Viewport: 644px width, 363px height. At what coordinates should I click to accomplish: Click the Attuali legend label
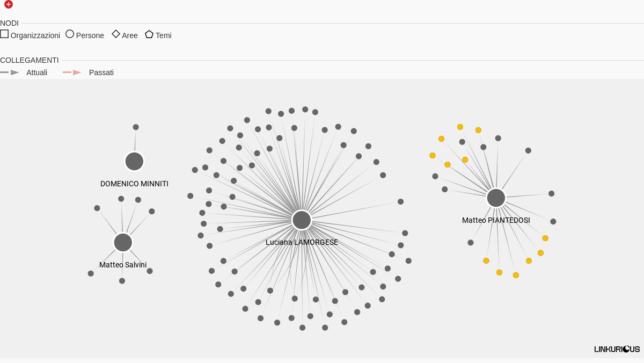click(x=36, y=72)
